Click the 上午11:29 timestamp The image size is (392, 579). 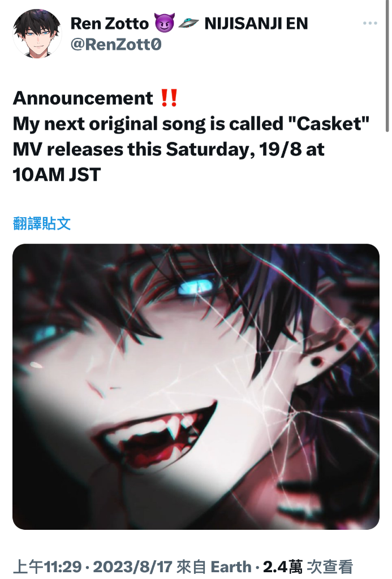[x=48, y=566]
